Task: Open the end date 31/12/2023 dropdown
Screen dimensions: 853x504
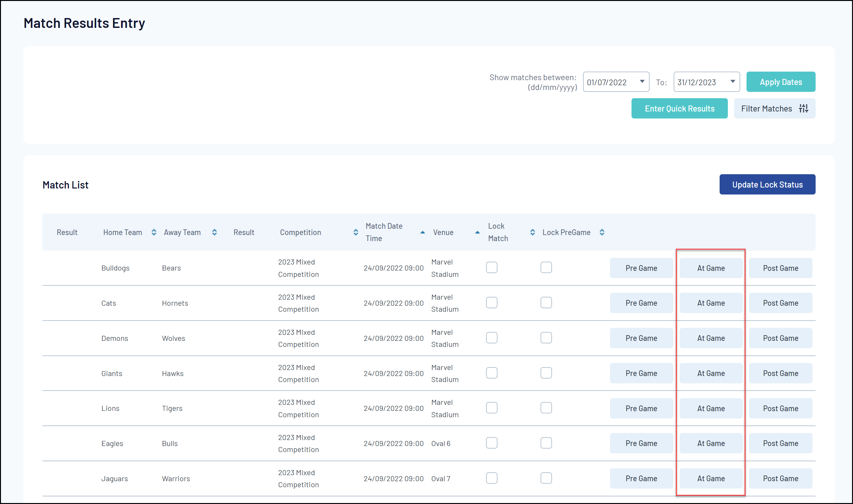Action: [x=732, y=82]
